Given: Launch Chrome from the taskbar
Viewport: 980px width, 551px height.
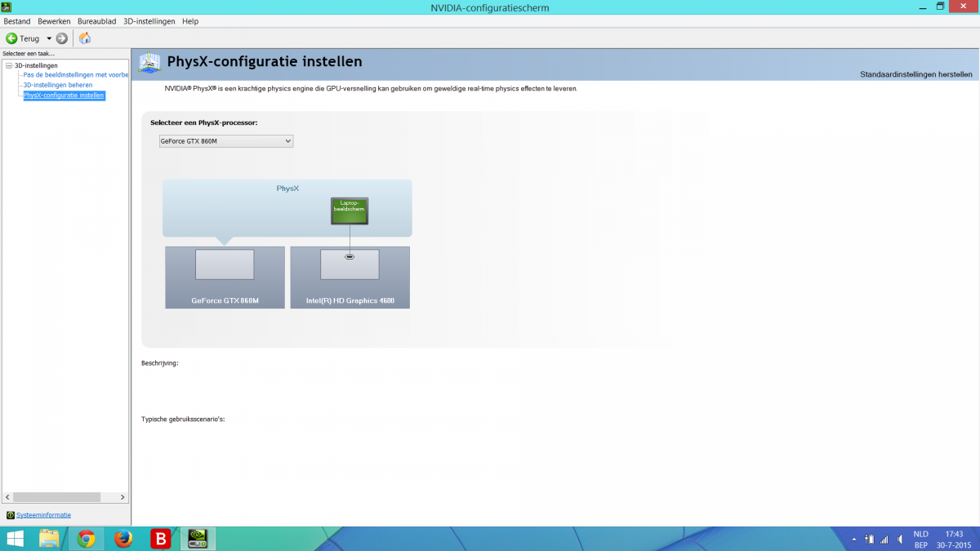Looking at the screenshot, I should [86, 539].
